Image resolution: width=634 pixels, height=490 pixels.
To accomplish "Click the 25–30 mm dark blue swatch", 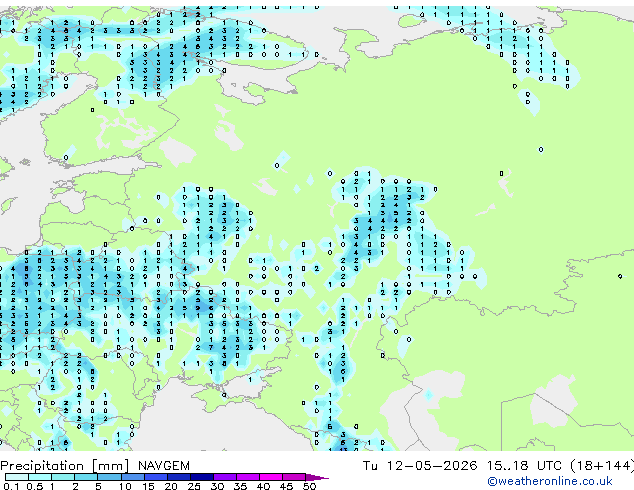I will 202,477.
